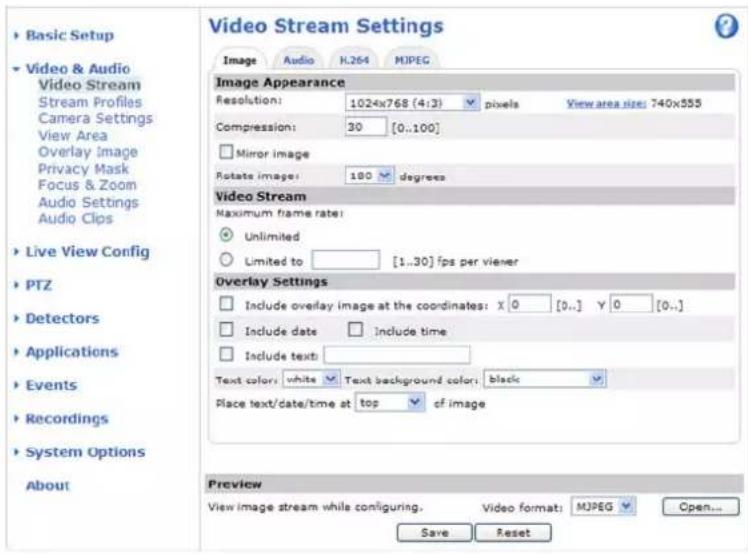Image resolution: width=748 pixels, height=554 pixels.
Task: Switch to the Image tab
Action: pos(239,60)
